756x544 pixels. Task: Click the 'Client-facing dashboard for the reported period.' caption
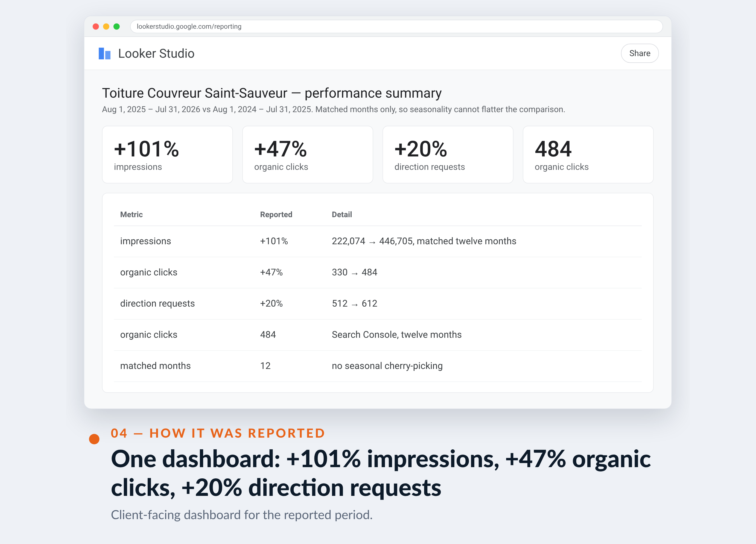pos(242,515)
